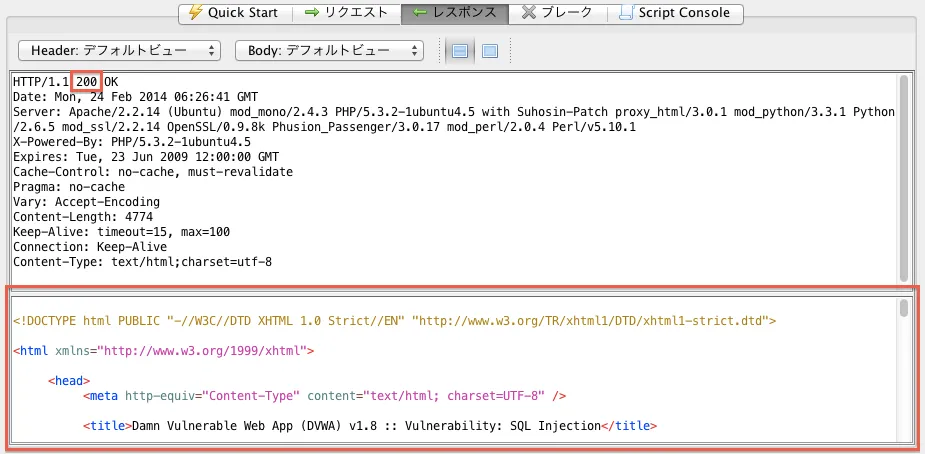Screen dimensions: 925x454
Task: Click the 200 status code in header
Action: click(x=87, y=81)
